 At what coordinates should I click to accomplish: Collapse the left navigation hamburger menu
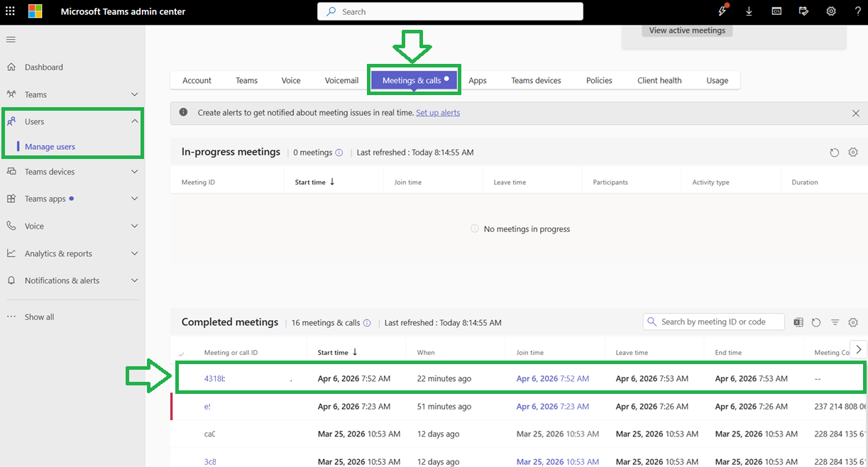tap(11, 39)
